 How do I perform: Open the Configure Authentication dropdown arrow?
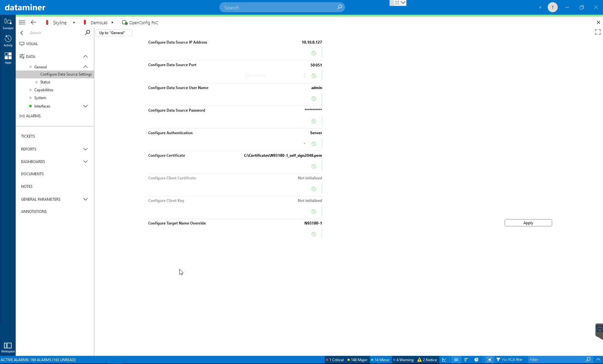(x=304, y=144)
